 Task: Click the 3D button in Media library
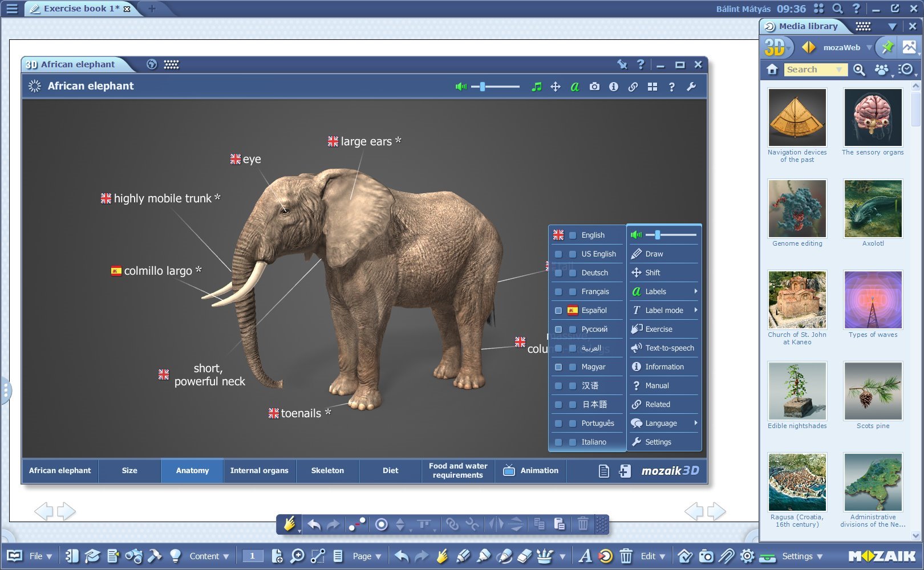pyautogui.click(x=776, y=47)
